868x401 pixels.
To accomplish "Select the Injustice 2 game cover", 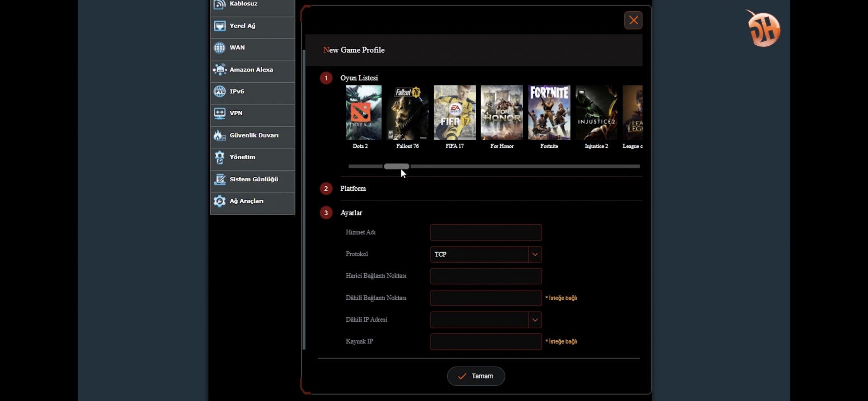I will 596,113.
